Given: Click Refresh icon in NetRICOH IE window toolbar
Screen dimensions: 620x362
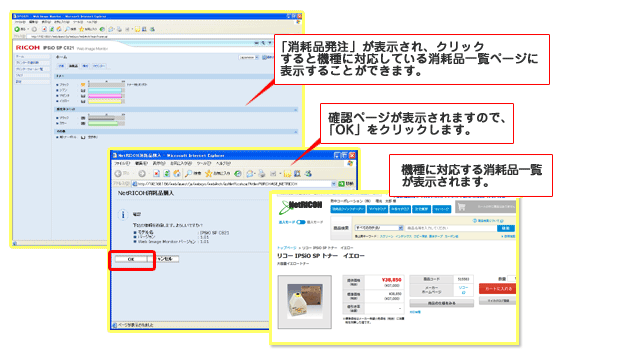Looking at the screenshot, I should [166, 173].
